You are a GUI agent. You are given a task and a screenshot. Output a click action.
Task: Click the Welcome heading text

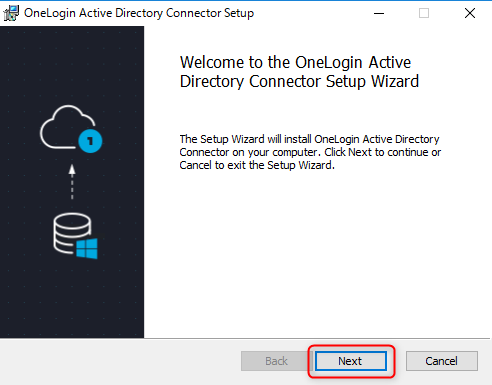pyautogui.click(x=299, y=72)
